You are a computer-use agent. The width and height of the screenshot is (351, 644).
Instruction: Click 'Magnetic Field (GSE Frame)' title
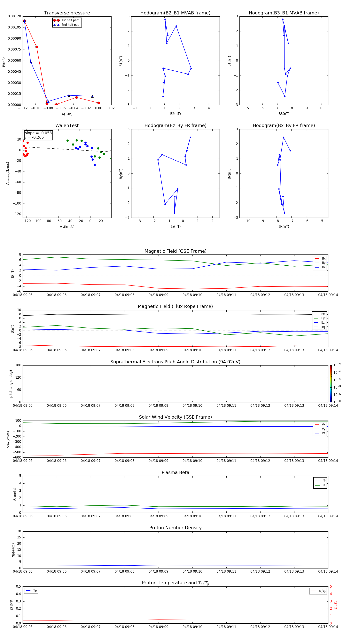tap(175, 251)
